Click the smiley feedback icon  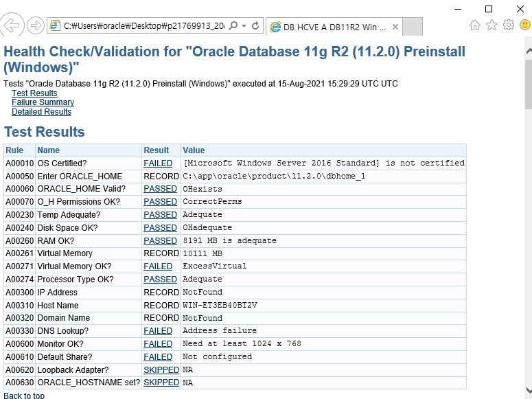point(525,25)
